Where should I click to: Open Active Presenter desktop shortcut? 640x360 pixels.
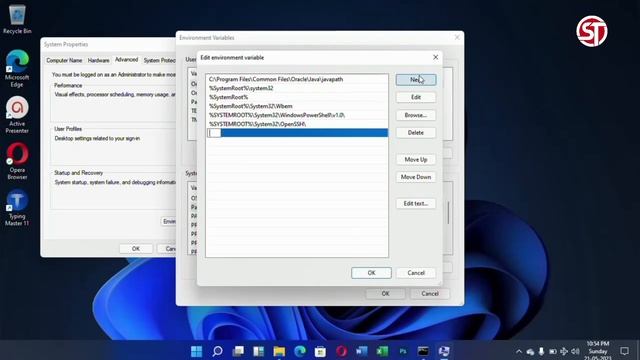tap(17, 115)
